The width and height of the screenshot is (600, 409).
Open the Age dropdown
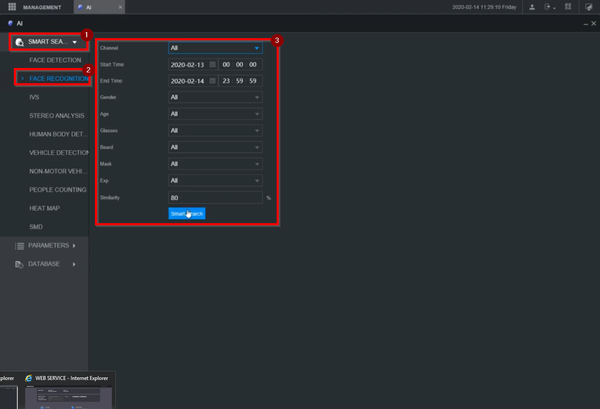click(x=215, y=114)
